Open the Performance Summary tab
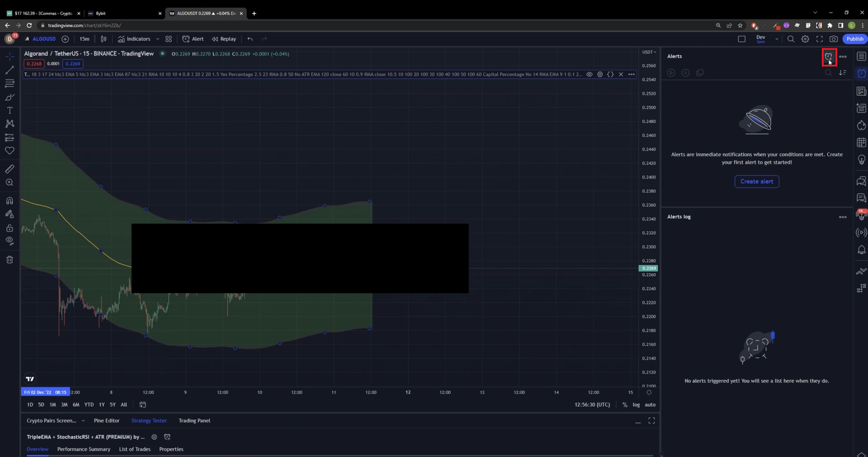 click(x=84, y=449)
